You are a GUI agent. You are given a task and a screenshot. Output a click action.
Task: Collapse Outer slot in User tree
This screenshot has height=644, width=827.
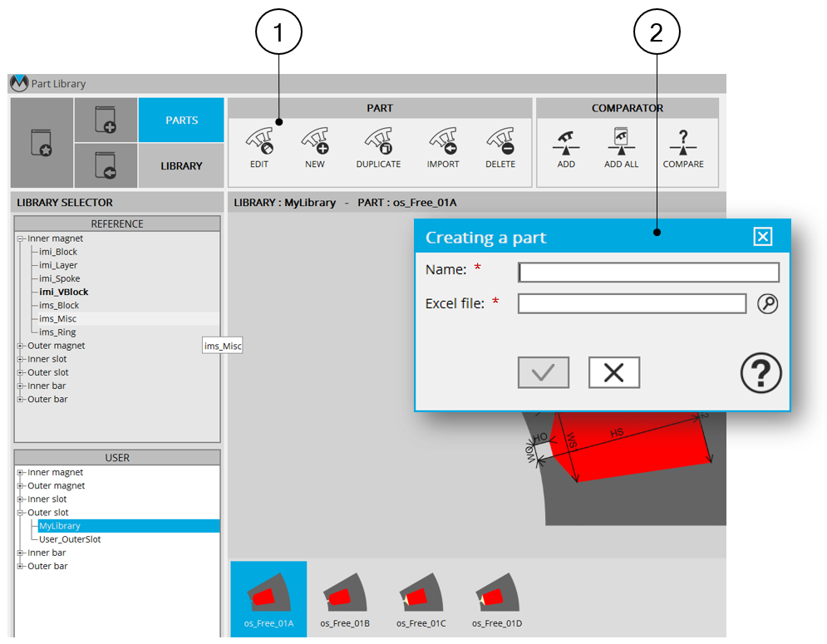click(x=21, y=513)
